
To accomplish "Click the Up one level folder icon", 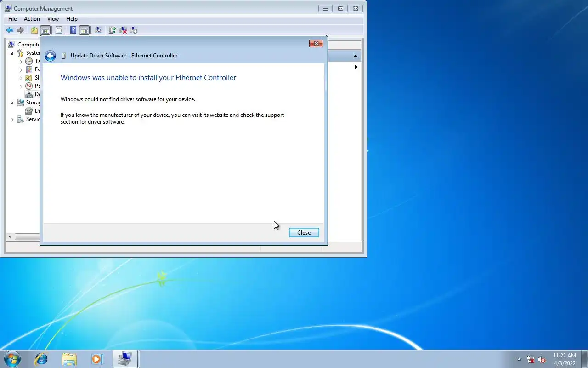I will click(34, 30).
